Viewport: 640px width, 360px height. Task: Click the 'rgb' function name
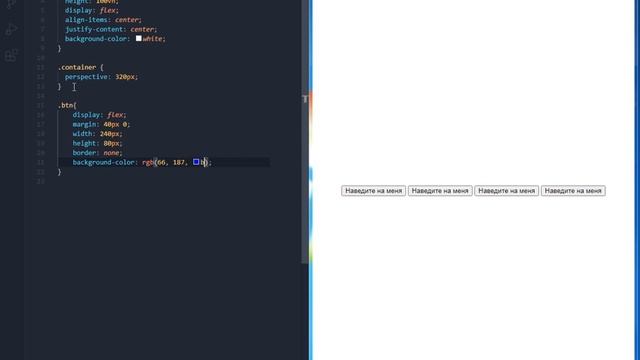[148, 162]
